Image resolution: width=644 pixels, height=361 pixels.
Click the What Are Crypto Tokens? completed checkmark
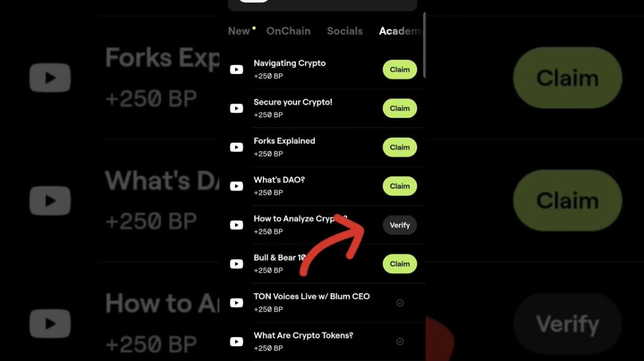[400, 341]
